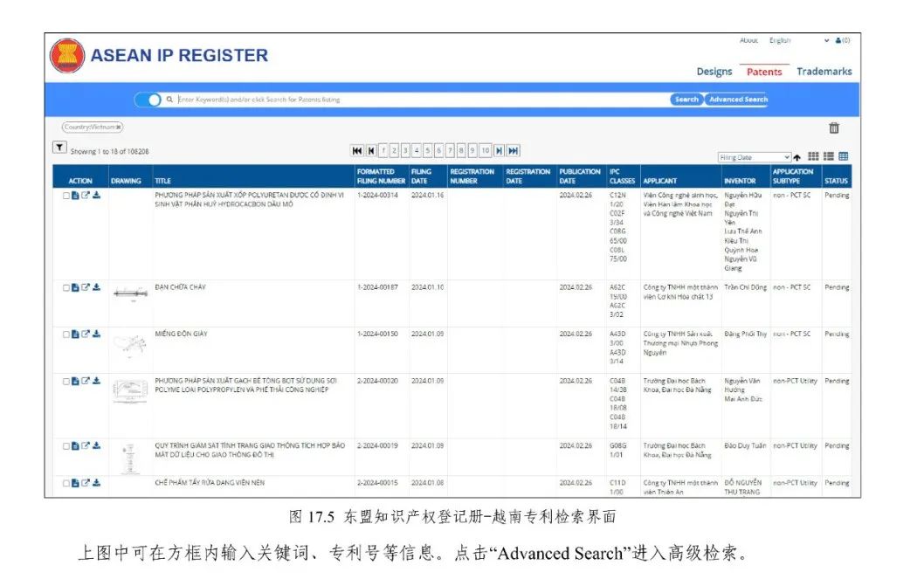Tick the checkbox for the first patent row
Screen dimensions: 924x586
click(x=66, y=196)
